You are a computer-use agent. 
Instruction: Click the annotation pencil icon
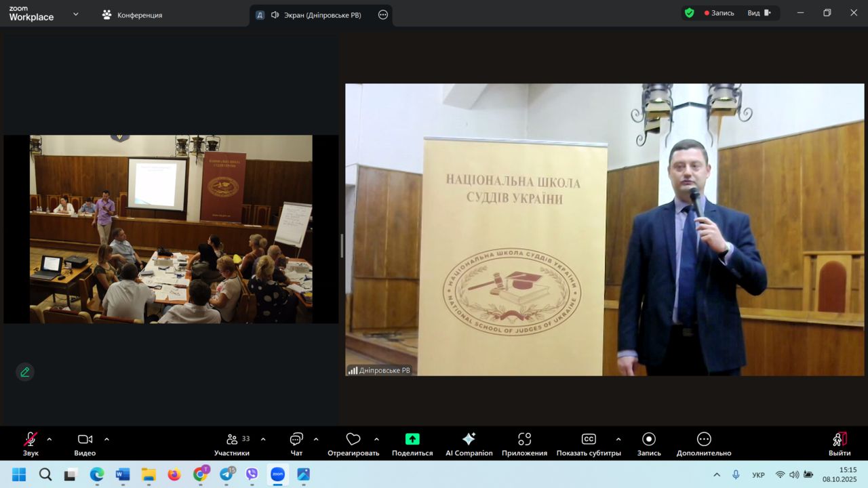pos(25,372)
